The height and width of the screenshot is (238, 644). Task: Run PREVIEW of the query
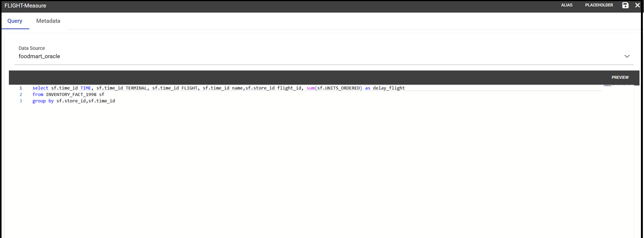point(620,77)
